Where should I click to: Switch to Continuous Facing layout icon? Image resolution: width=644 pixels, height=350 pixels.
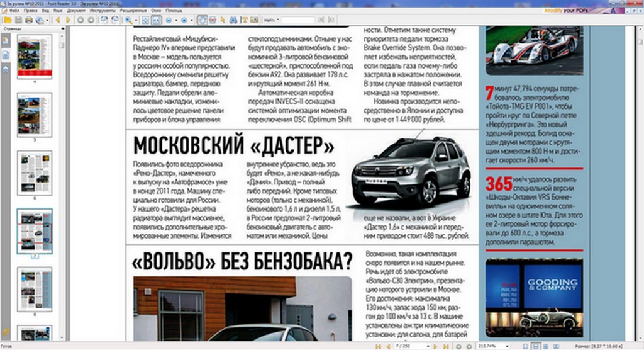546,346
